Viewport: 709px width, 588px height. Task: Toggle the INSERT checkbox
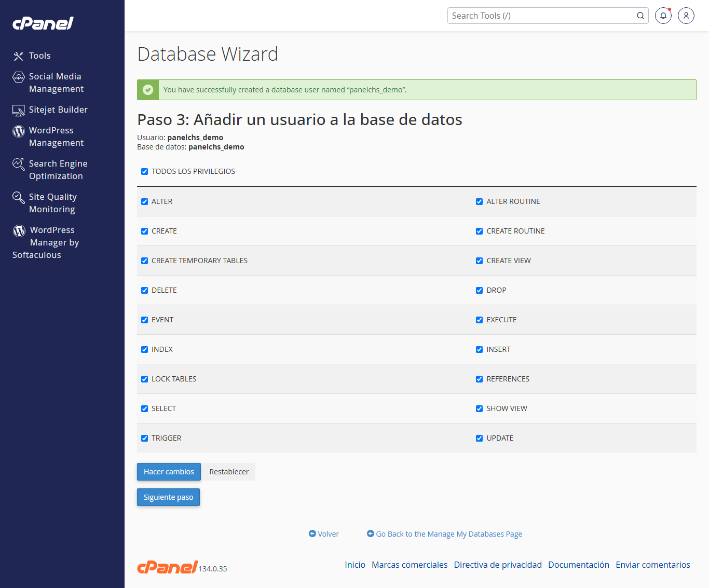(x=480, y=349)
